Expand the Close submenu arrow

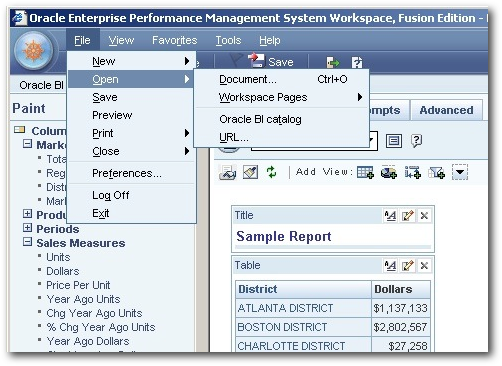click(187, 151)
